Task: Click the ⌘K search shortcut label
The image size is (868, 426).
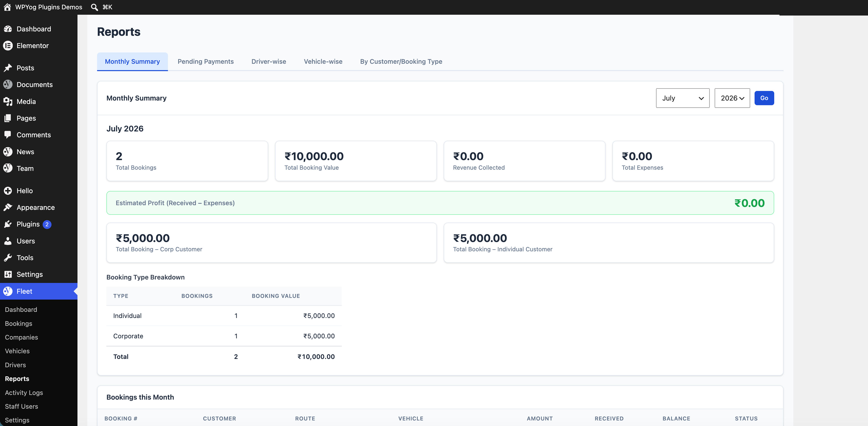Action: pos(107,7)
